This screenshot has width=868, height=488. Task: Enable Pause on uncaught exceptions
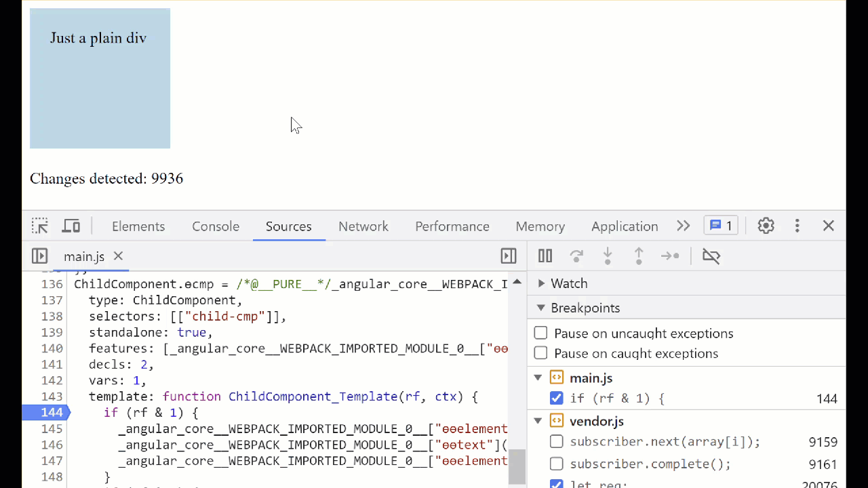[540, 333]
